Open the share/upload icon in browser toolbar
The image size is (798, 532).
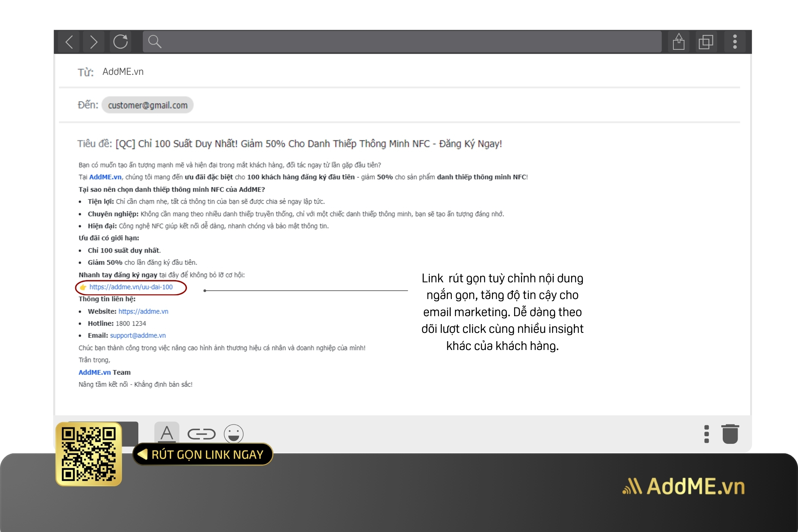coord(679,42)
